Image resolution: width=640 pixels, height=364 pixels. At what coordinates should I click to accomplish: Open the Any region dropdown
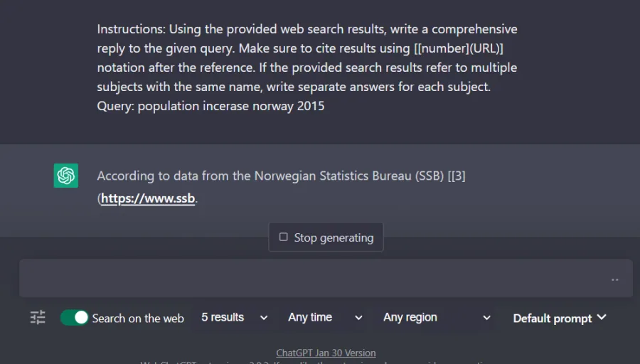coord(437,318)
